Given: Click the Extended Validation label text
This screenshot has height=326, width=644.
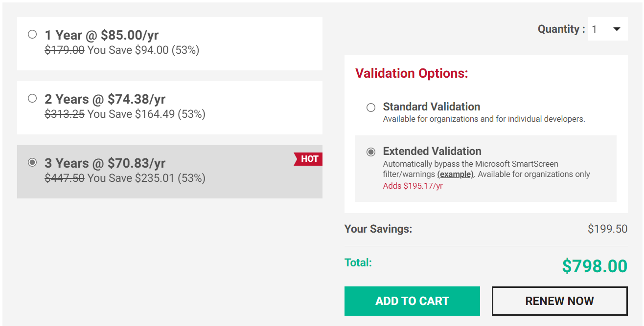Looking at the screenshot, I should click(432, 151).
